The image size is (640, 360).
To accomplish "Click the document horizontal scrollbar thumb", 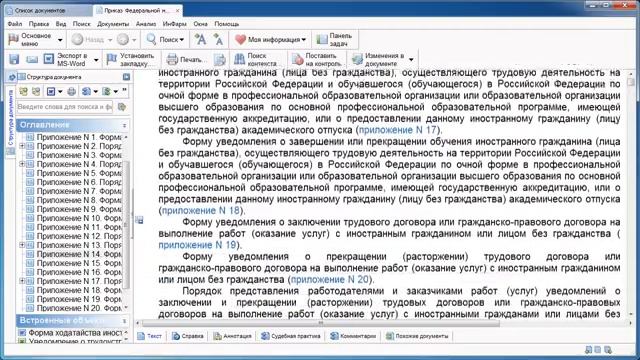I will [321, 323].
